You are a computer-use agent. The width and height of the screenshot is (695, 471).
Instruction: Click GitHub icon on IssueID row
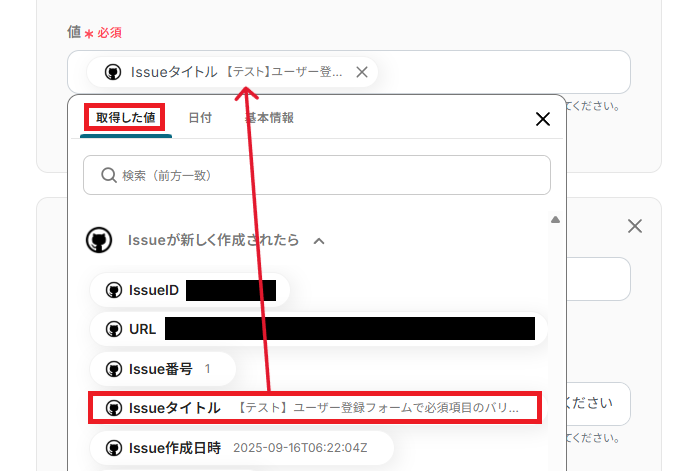(114, 290)
